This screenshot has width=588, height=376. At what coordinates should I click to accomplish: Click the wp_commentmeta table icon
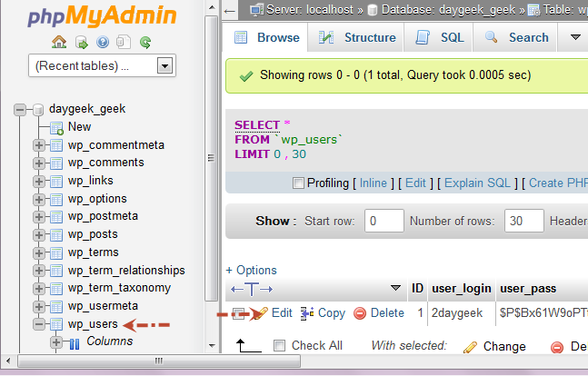56,145
